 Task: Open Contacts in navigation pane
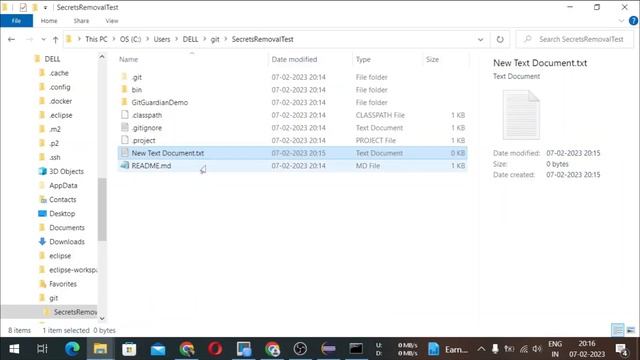[62, 200]
